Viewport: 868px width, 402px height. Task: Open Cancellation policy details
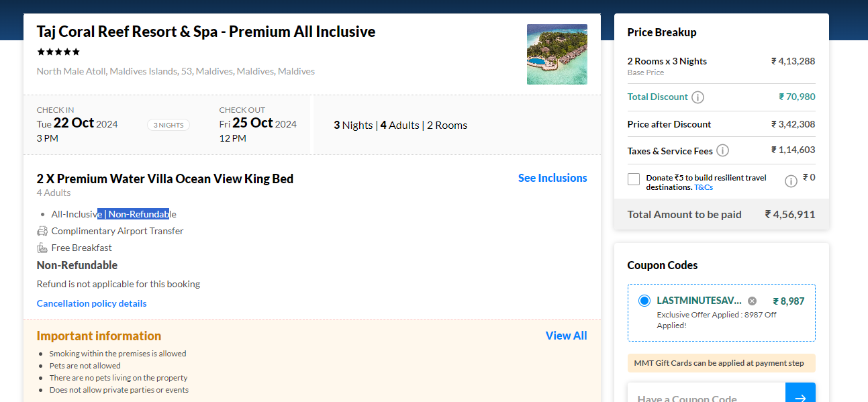[91, 303]
